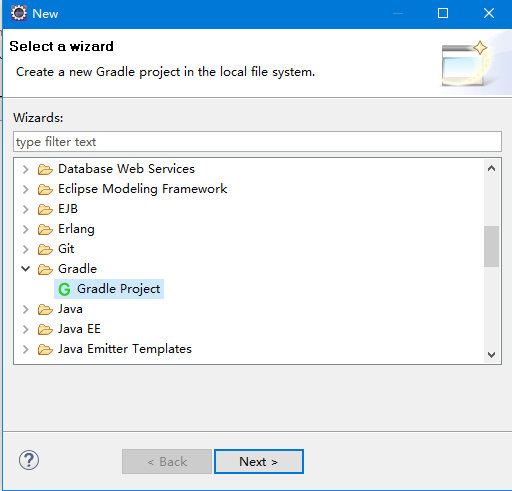Image resolution: width=512 pixels, height=491 pixels.
Task: Expand the Eclipse Modeling Framework chevron
Action: coord(26,189)
